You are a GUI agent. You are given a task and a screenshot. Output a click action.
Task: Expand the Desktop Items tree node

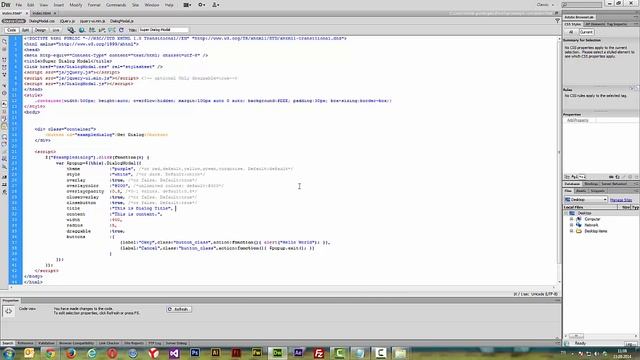pyautogui.click(x=571, y=231)
